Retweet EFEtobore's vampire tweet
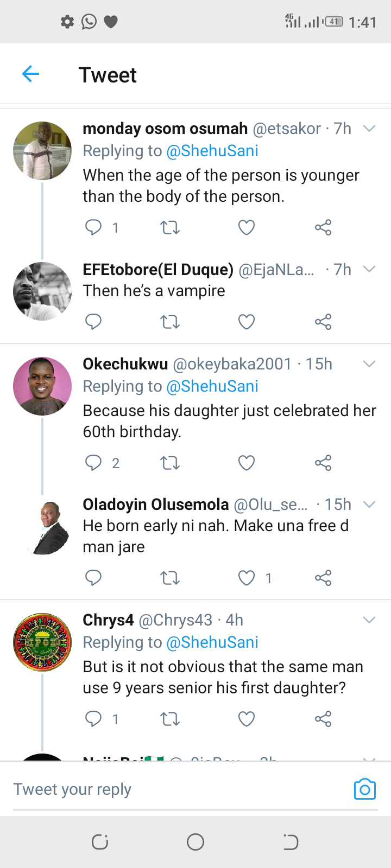 click(170, 322)
